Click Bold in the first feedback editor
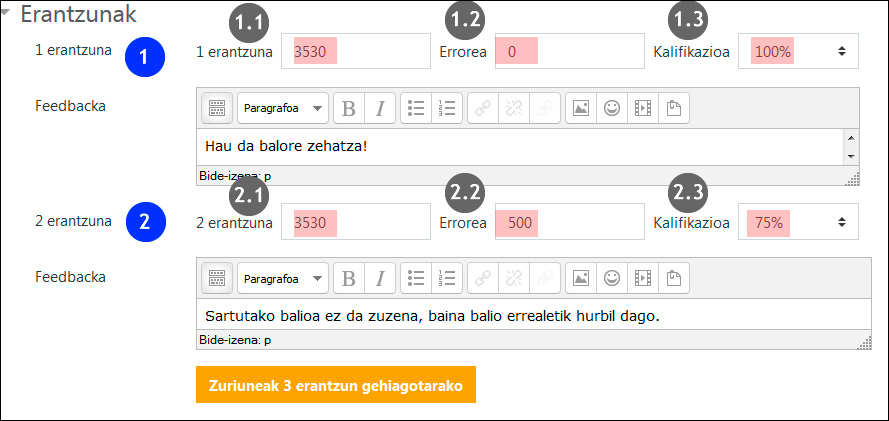Viewport: 889px width, 421px height. tap(349, 108)
